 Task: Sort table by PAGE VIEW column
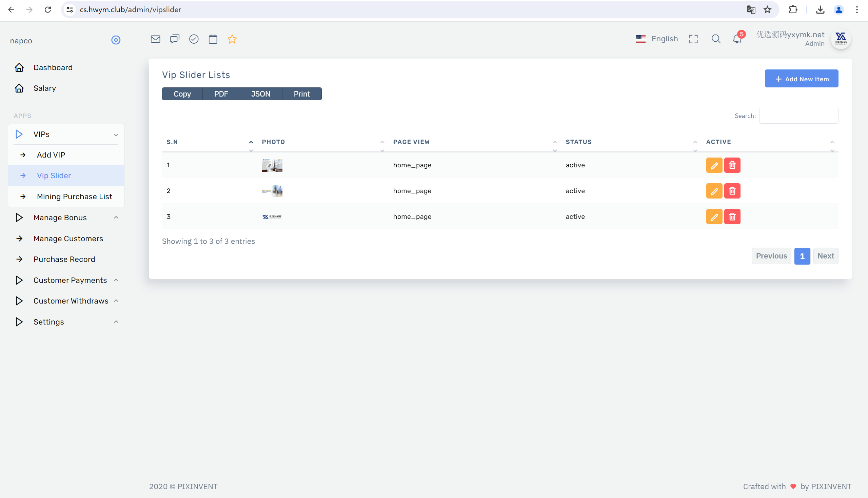[475, 142]
